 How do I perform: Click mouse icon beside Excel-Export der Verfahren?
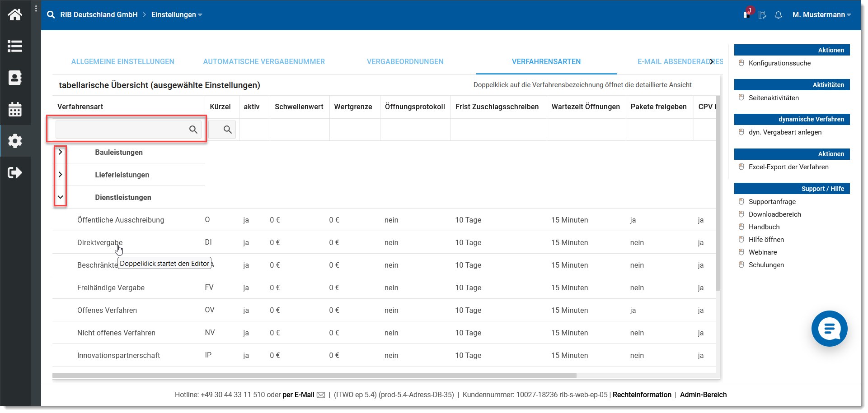741,167
